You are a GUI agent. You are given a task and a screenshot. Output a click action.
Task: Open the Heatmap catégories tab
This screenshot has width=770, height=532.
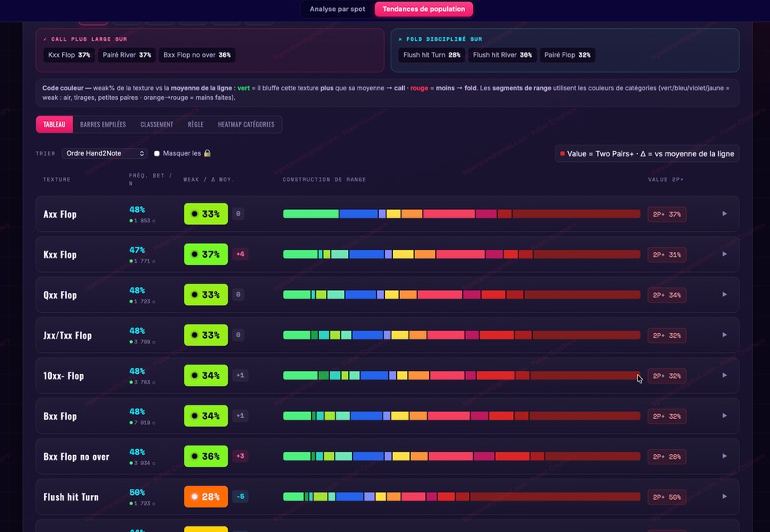(x=246, y=124)
